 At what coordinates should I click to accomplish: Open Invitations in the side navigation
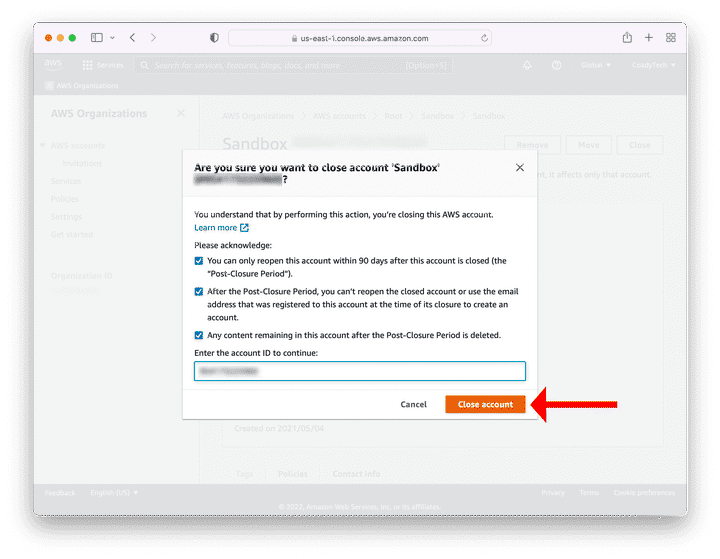pos(82,164)
